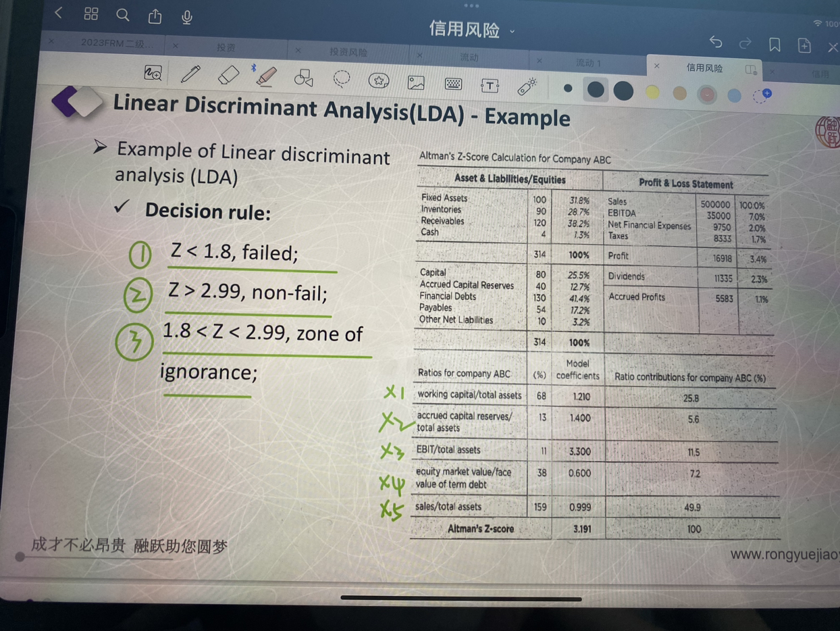Toggle bookmark for this page

775,45
